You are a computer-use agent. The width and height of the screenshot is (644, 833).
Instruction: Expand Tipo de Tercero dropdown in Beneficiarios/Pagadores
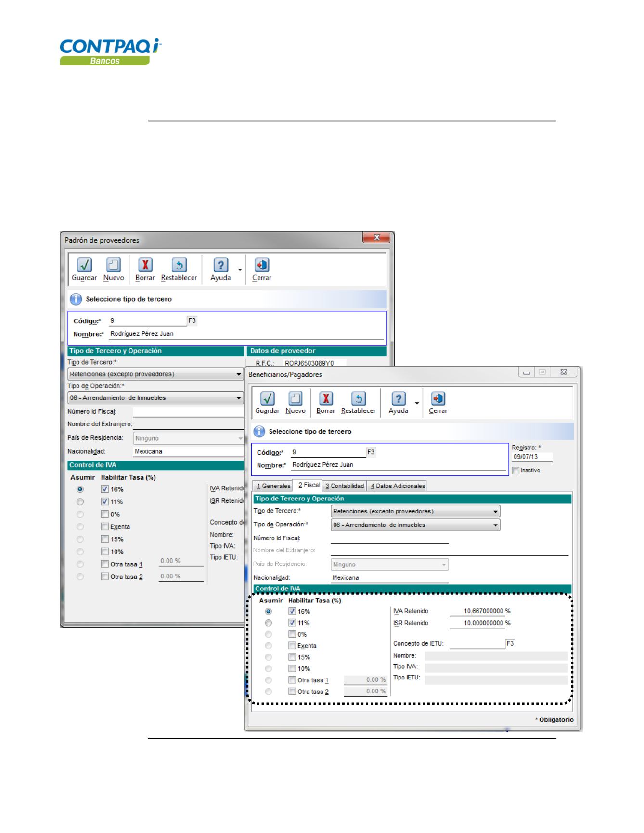click(x=495, y=511)
